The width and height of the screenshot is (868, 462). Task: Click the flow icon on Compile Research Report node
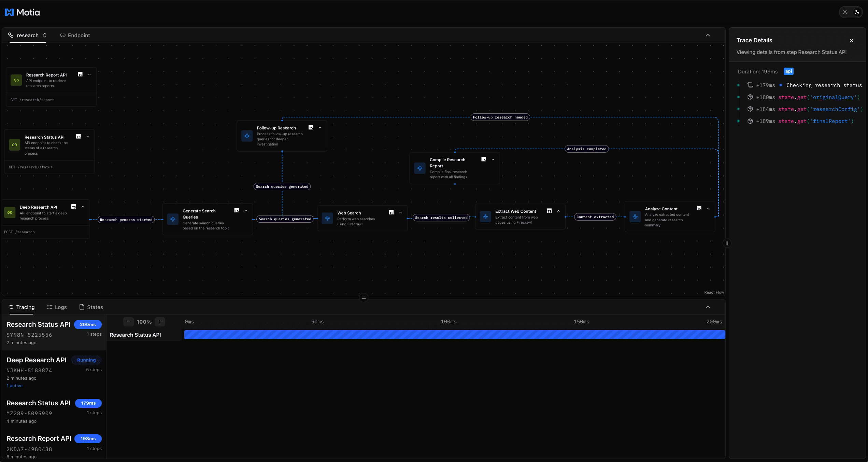pos(419,168)
